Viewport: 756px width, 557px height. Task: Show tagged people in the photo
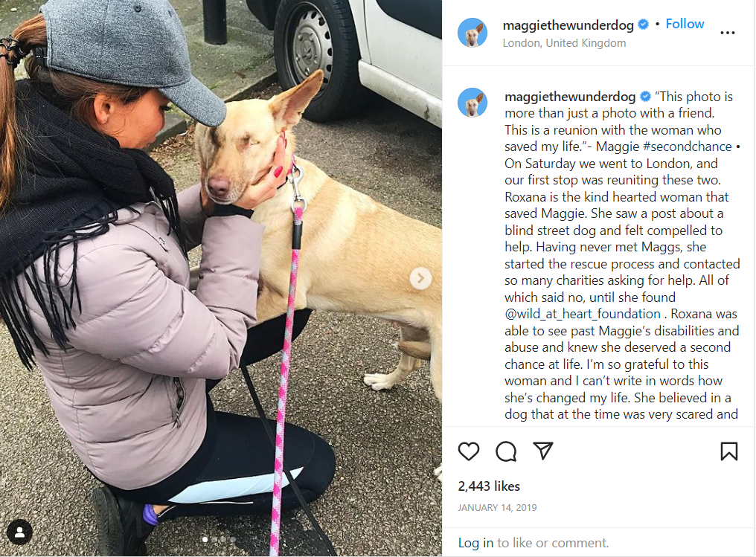tap(20, 532)
